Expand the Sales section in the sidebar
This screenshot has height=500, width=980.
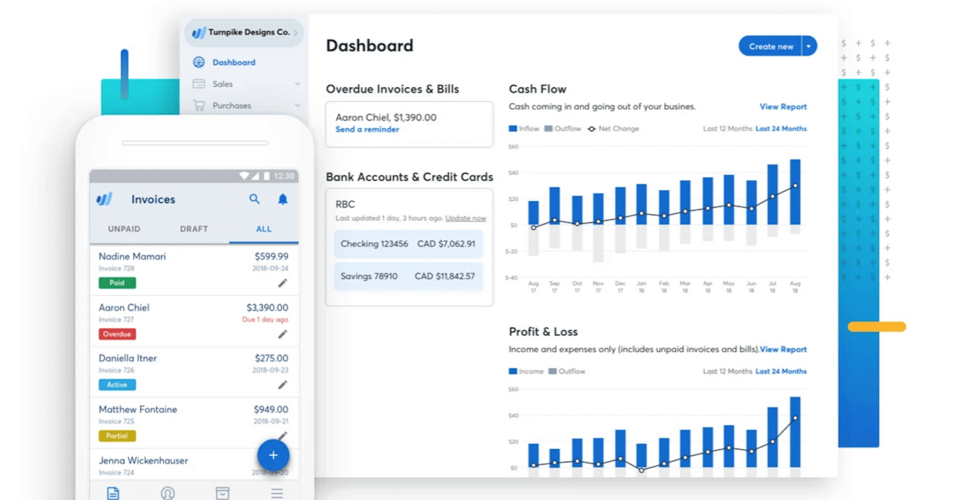coord(297,84)
